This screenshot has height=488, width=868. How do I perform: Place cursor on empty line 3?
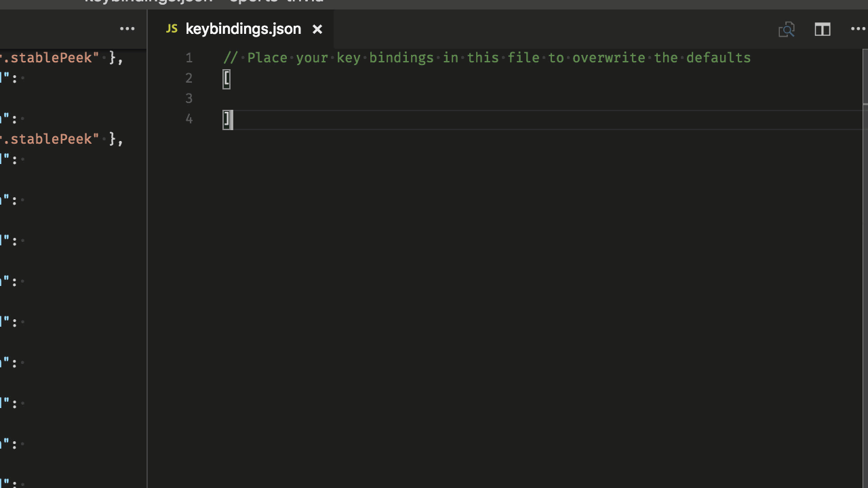coord(407,98)
